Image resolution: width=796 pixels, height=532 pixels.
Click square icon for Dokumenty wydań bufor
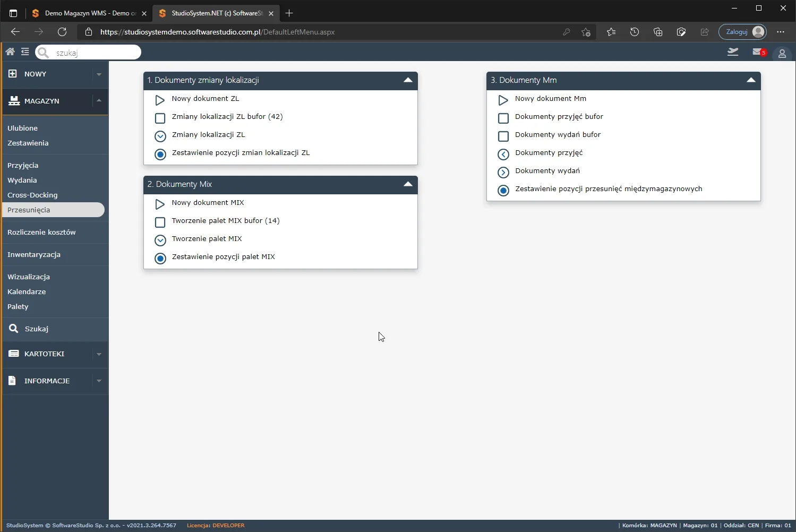[503, 136]
